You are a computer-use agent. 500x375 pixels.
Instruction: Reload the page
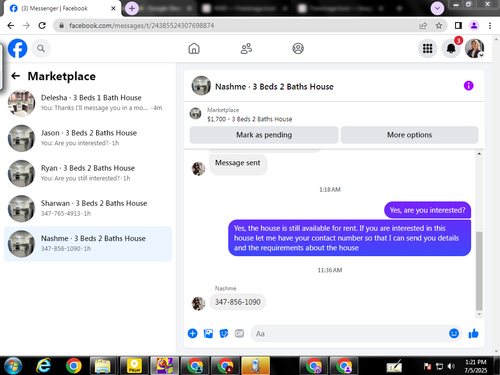pos(42,26)
